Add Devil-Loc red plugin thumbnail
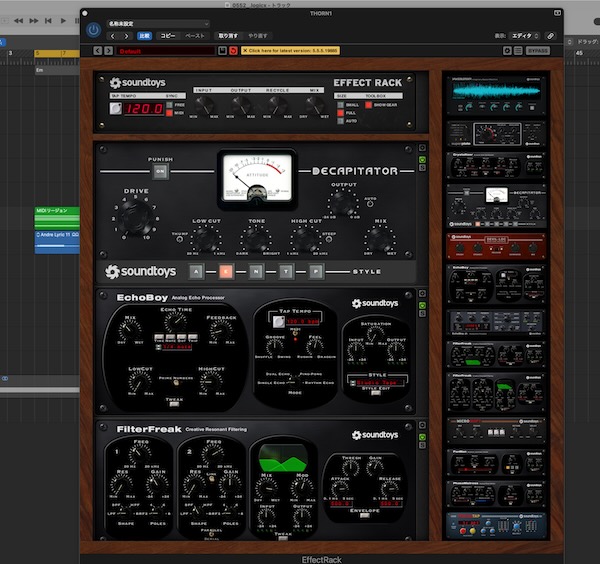The height and width of the screenshot is (564, 600). click(x=496, y=246)
